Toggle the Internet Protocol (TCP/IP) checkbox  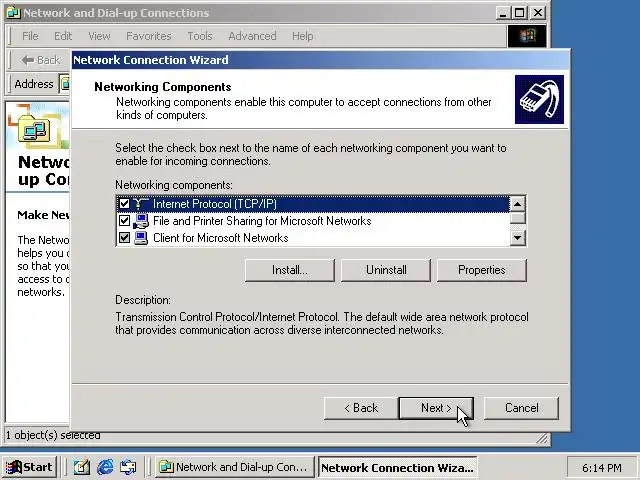pos(124,204)
